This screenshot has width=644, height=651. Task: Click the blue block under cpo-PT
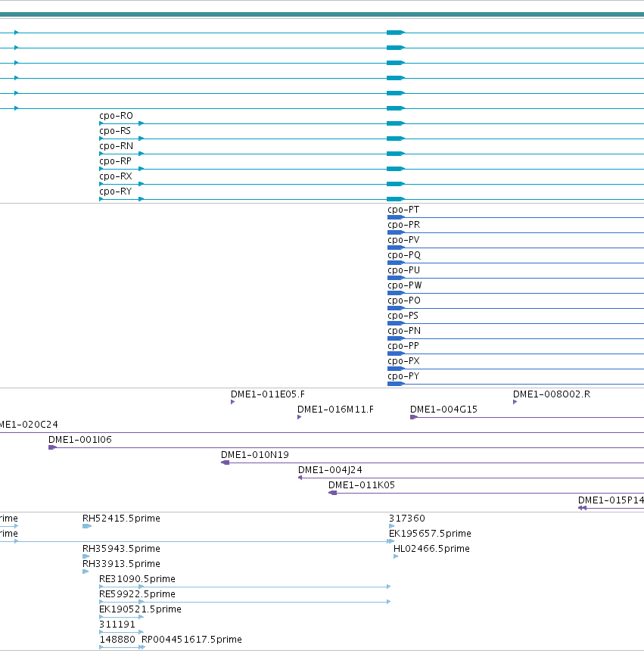click(x=396, y=217)
